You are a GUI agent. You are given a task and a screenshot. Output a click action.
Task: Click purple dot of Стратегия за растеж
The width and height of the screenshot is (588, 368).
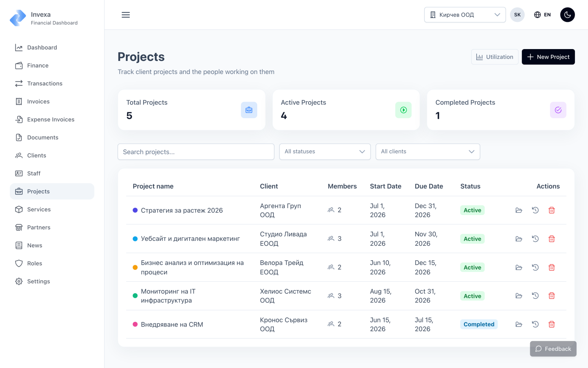(135, 210)
